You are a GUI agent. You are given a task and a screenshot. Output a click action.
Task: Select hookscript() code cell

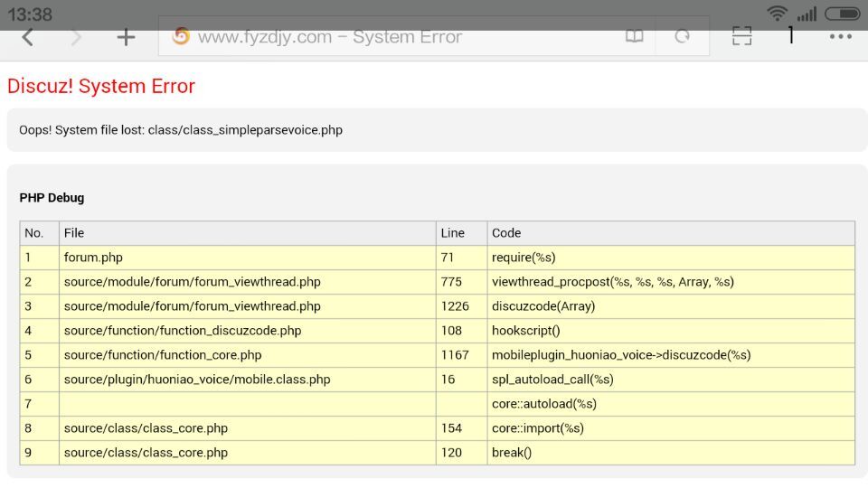[x=671, y=331]
